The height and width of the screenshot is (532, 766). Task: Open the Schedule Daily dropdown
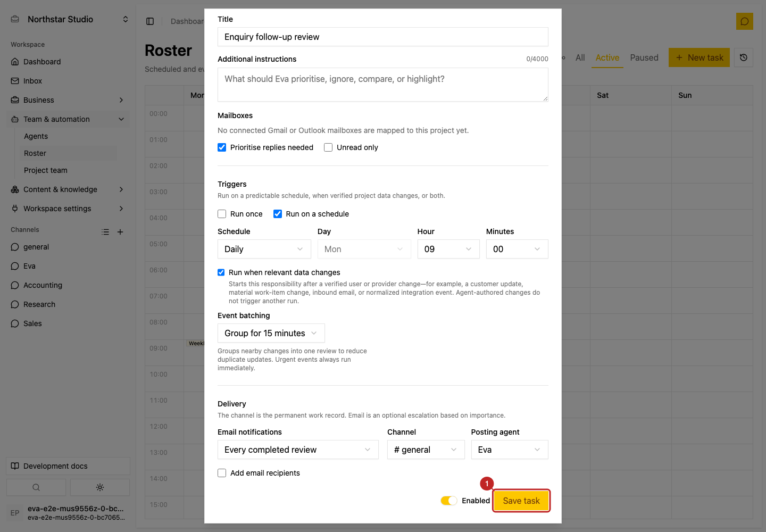point(264,249)
